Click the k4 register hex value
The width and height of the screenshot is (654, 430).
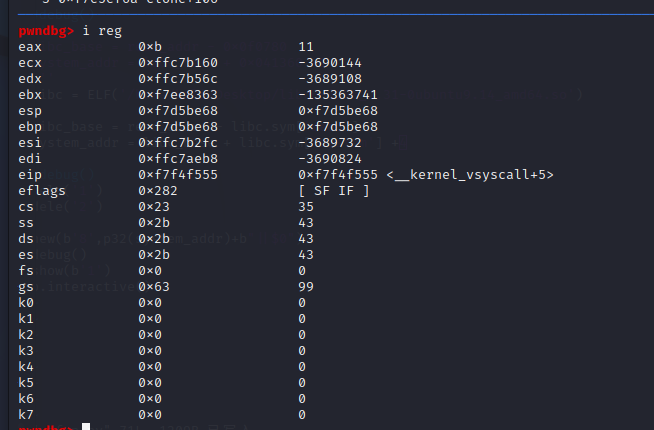[150, 367]
